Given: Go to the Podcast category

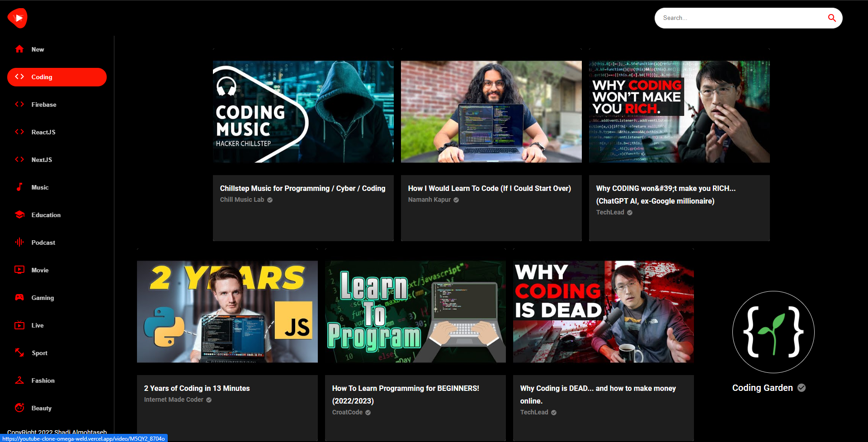Looking at the screenshot, I should [x=57, y=242].
